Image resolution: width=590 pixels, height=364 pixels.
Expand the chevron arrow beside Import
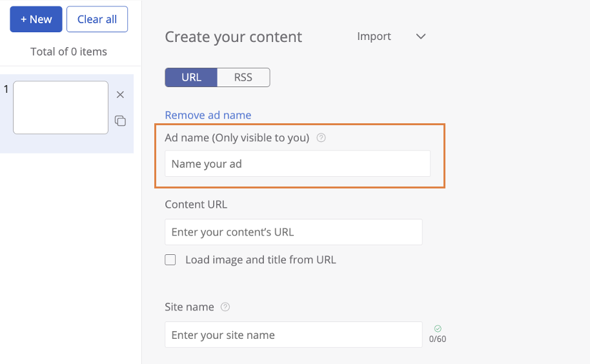421,37
